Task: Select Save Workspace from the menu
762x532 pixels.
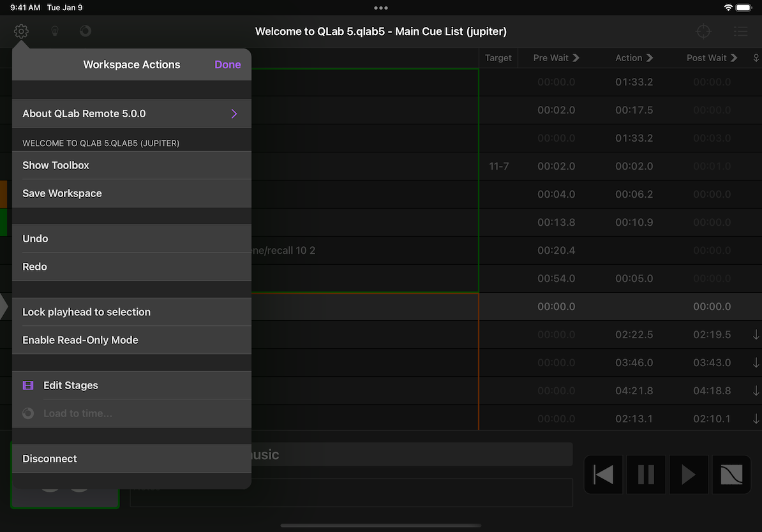Action: coord(62,193)
